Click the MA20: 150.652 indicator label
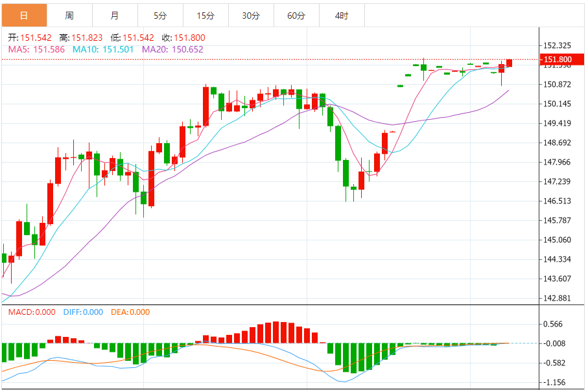The width and height of the screenshot is (588, 390). 172,49
